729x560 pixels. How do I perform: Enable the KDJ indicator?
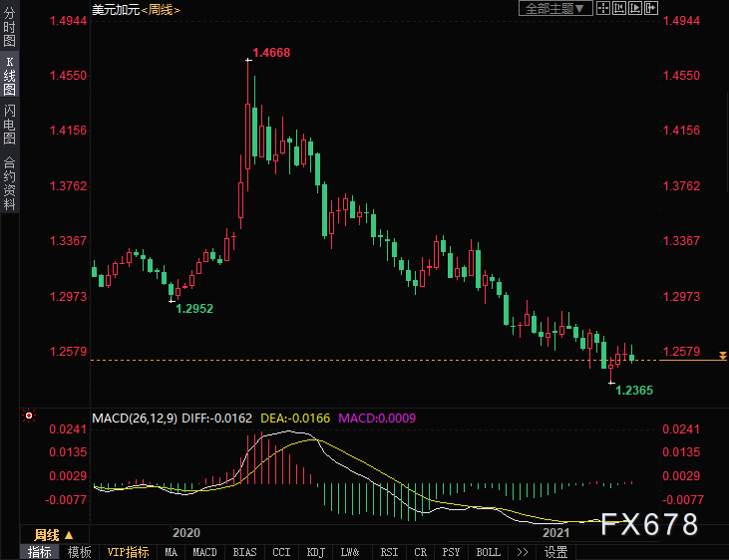[315, 552]
